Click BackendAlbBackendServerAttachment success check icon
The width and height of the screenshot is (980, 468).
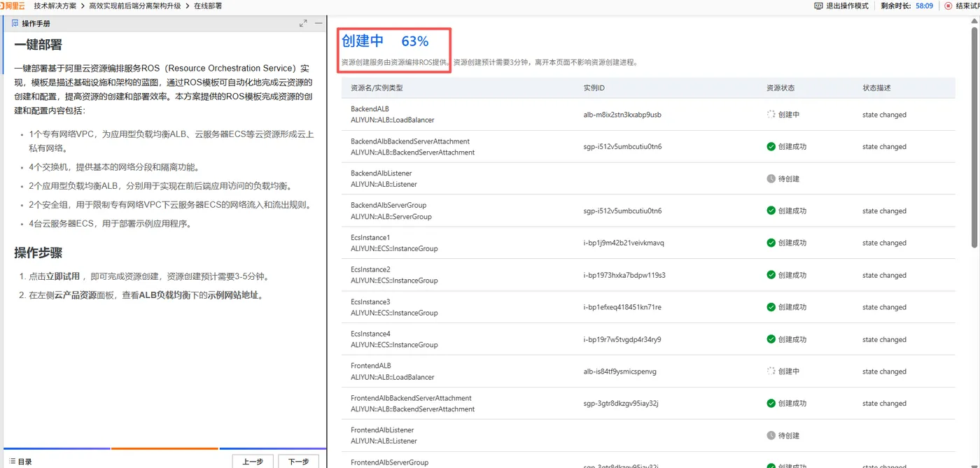(771, 147)
